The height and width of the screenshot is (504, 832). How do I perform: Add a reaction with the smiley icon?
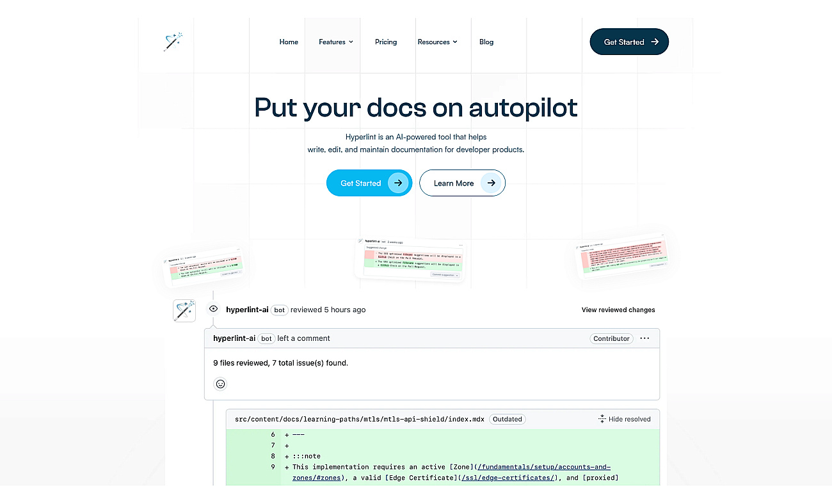click(x=221, y=384)
